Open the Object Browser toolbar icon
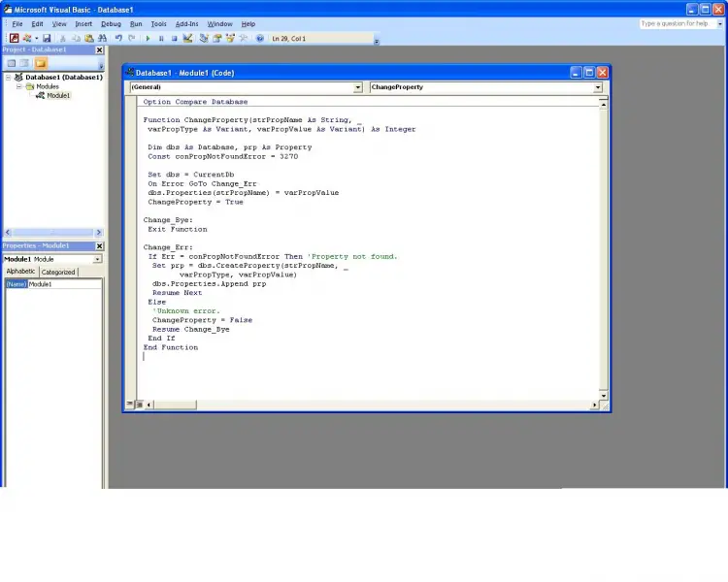The width and height of the screenshot is (728, 582). 230,38
